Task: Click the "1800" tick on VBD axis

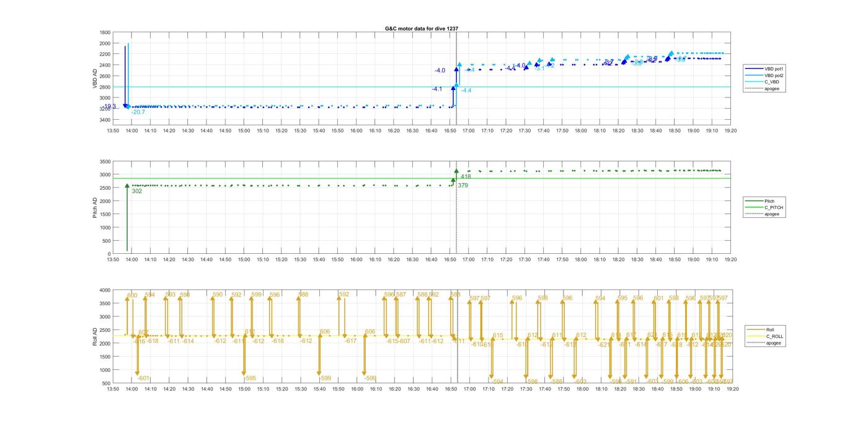Action: 105,32
